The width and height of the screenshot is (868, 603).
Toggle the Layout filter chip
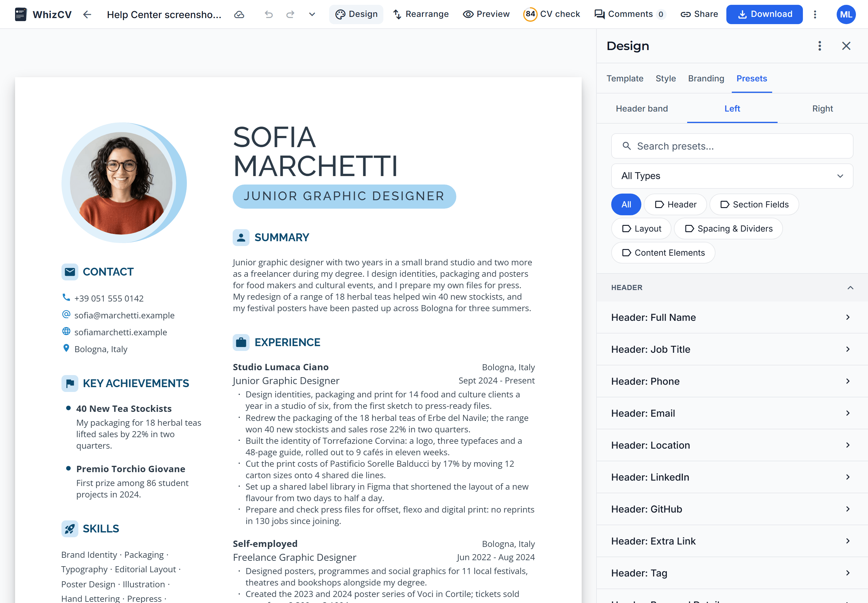coord(641,229)
